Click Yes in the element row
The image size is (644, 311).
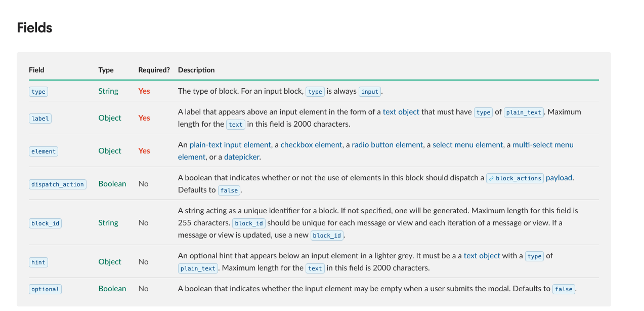click(144, 150)
